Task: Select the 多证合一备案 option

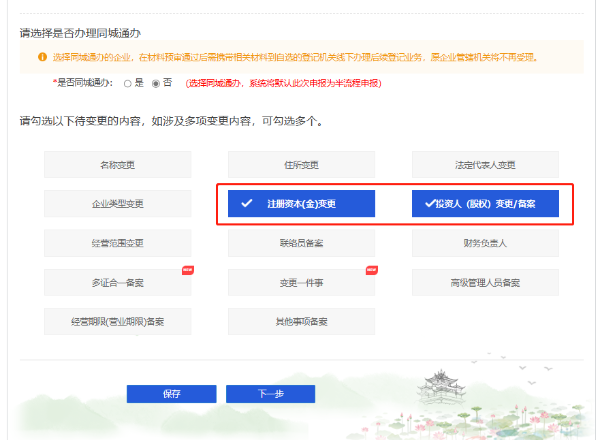Action: pos(117,282)
